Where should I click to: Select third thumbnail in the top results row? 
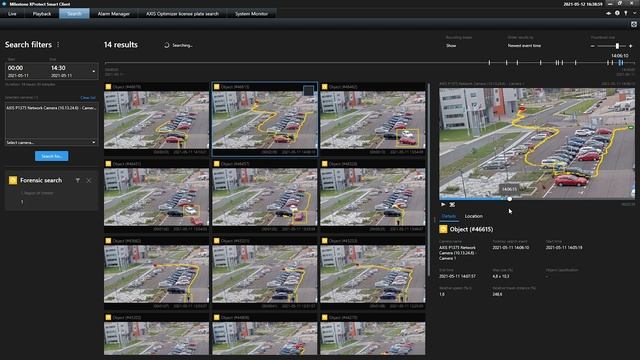pyautogui.click(x=373, y=120)
